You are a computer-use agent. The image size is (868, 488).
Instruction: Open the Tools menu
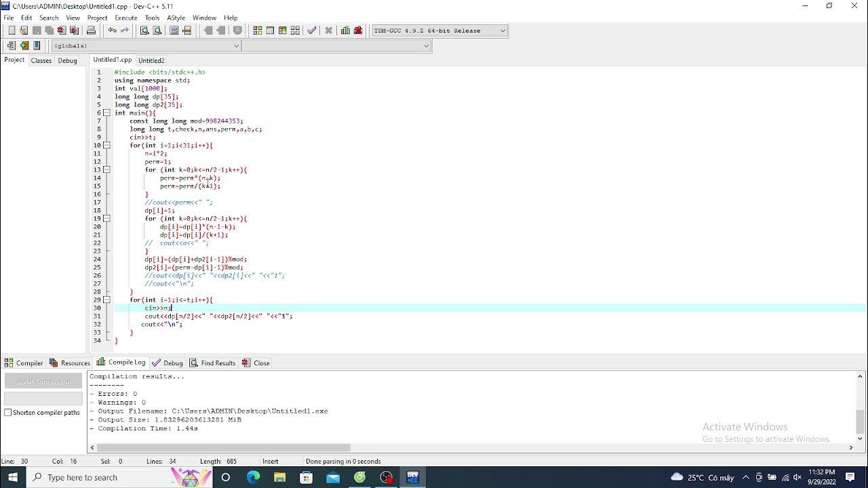point(153,18)
